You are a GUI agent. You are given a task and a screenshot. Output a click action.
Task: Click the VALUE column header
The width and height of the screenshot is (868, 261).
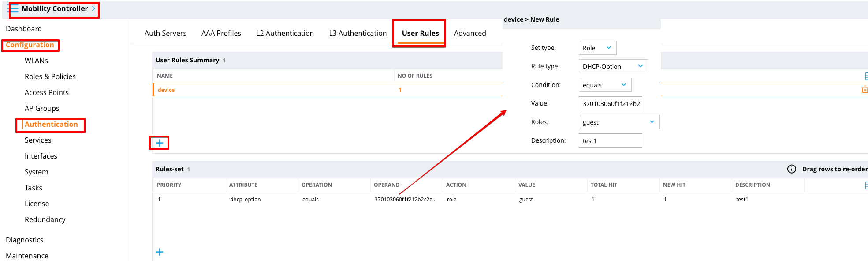[527, 185]
